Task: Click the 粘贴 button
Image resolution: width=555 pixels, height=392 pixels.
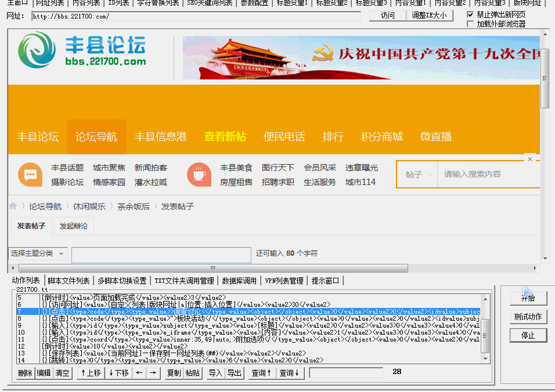Action: tap(193, 373)
